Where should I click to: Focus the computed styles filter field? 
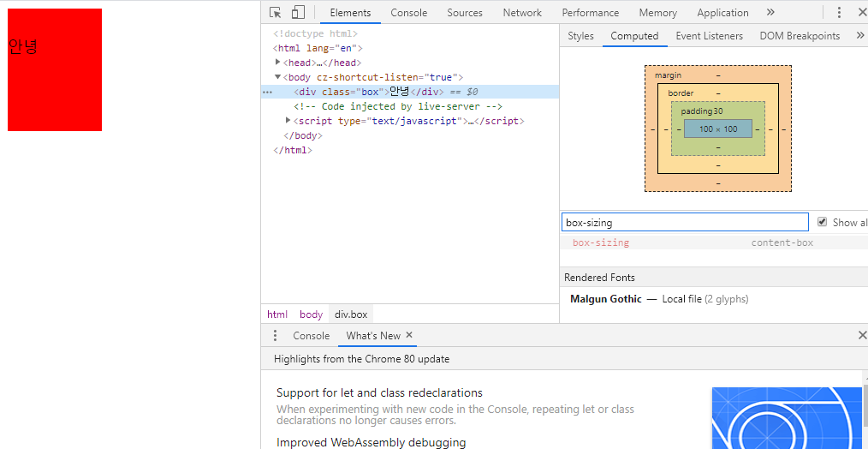coord(686,222)
